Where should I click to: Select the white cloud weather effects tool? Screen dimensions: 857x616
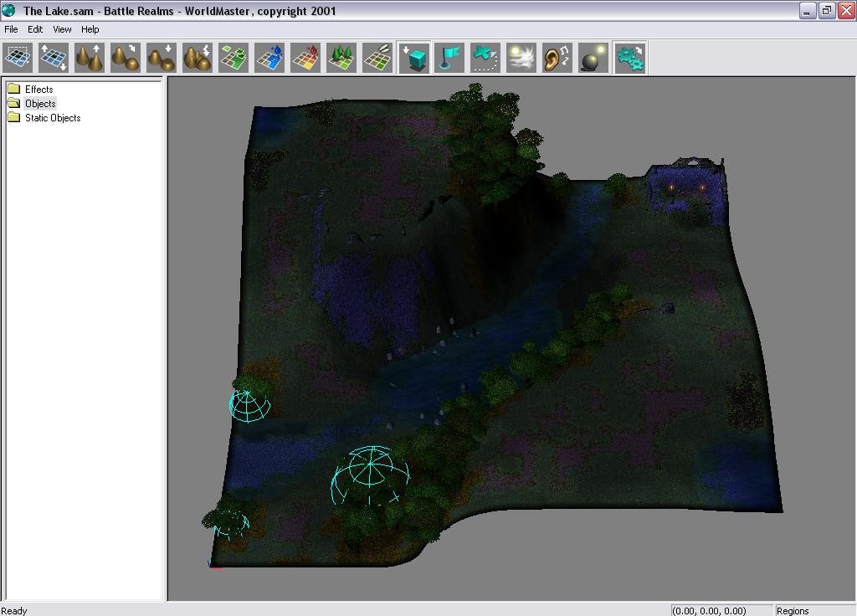(521, 58)
